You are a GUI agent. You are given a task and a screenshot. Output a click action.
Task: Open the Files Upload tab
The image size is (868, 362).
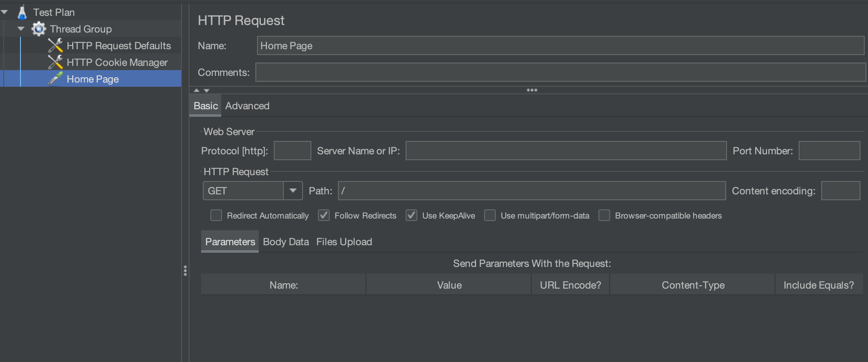click(x=344, y=242)
